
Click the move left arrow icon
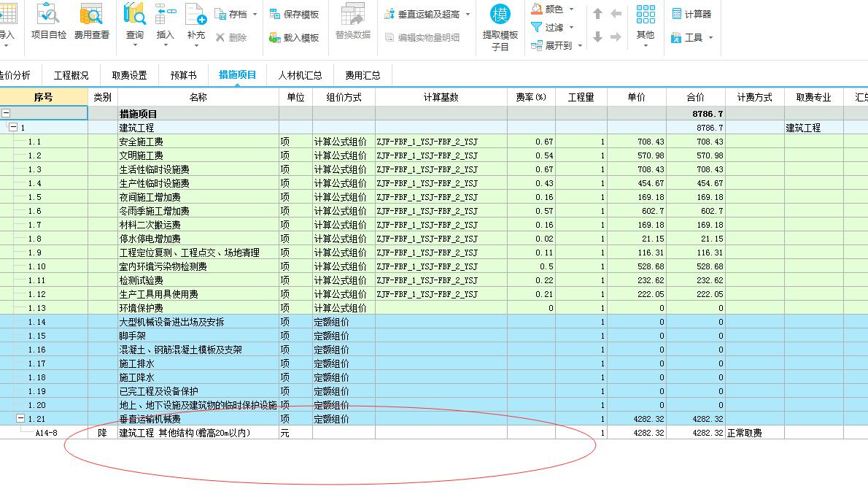pos(616,14)
